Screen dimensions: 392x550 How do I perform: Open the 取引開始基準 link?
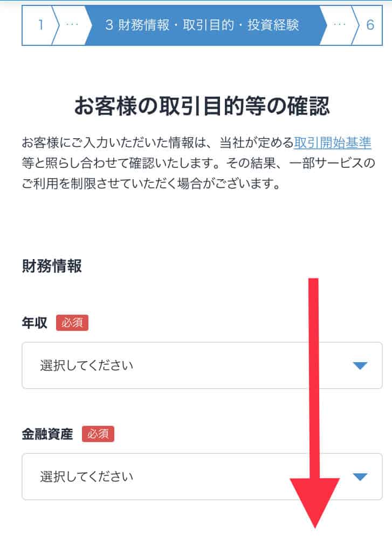[333, 142]
